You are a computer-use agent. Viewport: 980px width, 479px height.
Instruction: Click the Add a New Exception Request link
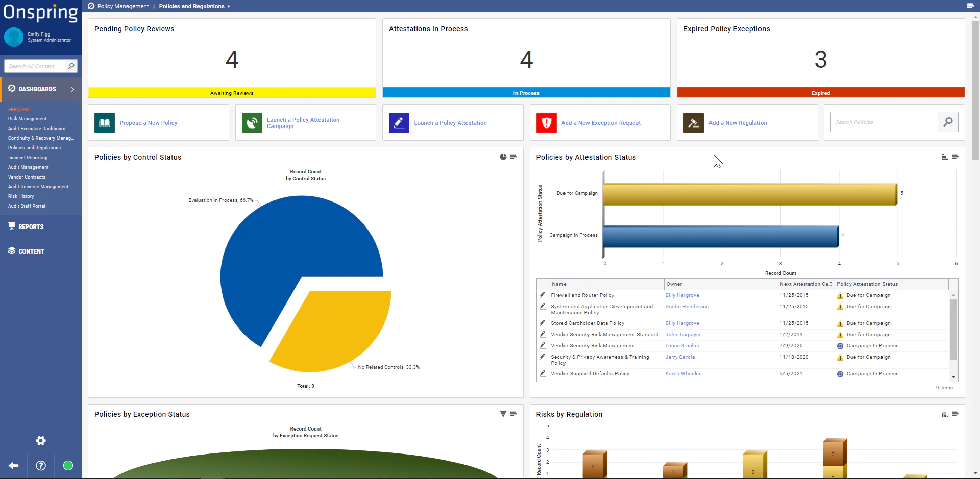tap(601, 123)
